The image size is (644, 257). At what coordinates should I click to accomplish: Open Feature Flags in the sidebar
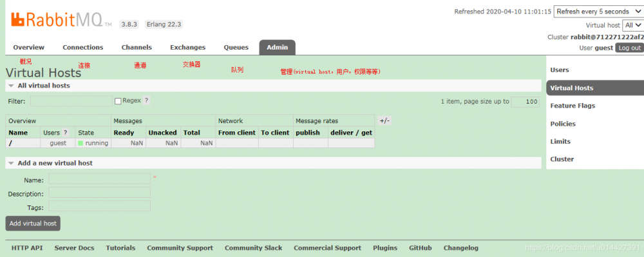(573, 106)
